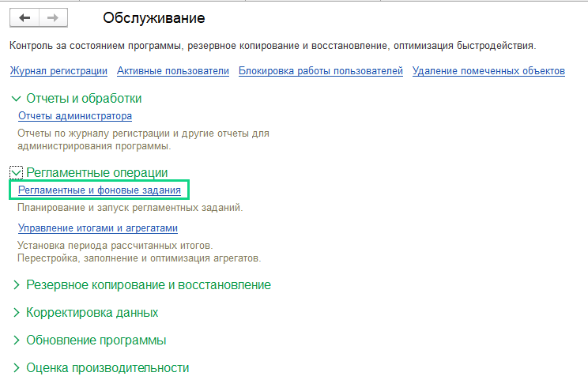
Task: Collapse the Отчеты и обработки section chevron
Action: click(16, 99)
